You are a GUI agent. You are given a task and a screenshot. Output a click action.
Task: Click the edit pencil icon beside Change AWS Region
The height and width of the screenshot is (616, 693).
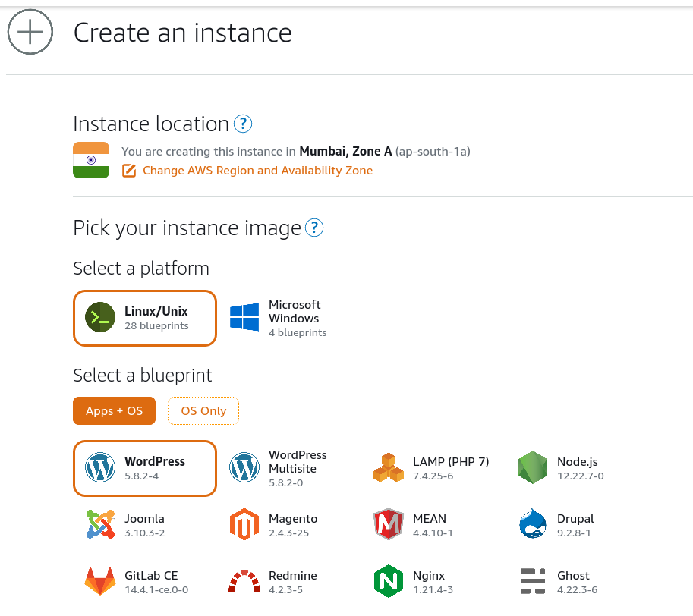[128, 171]
